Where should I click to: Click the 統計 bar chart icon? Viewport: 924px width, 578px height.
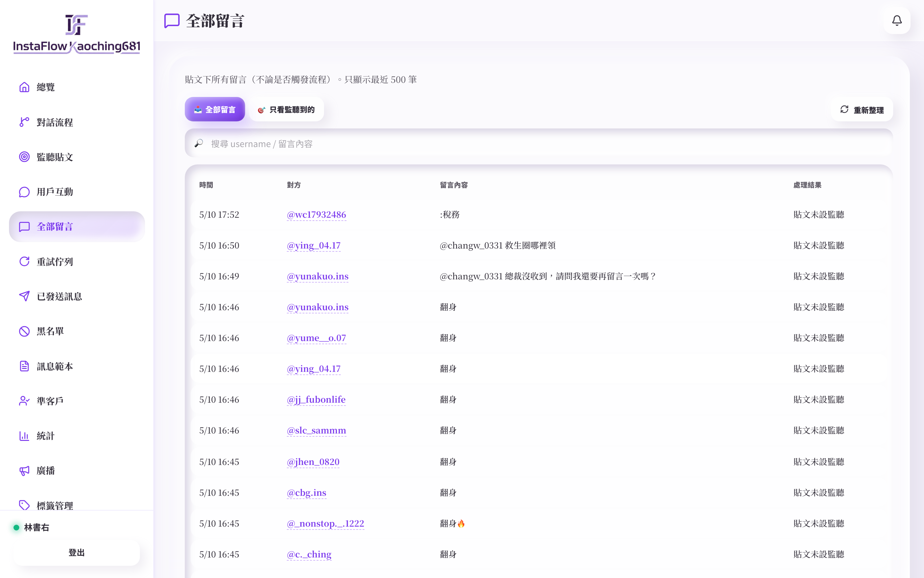tap(24, 436)
